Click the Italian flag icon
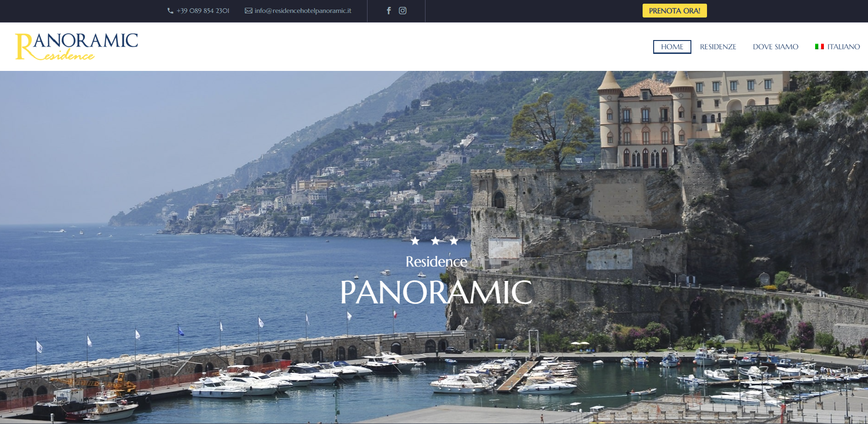Screen dimensions: 868x424 point(819,47)
